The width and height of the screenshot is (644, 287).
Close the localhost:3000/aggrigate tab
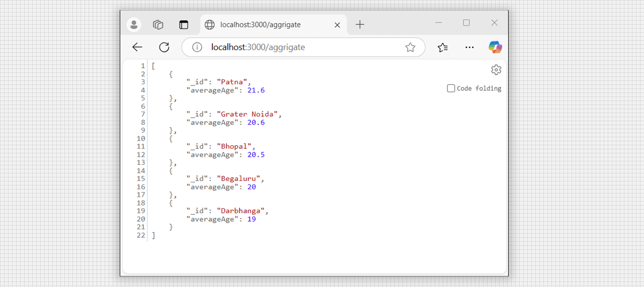point(337,25)
